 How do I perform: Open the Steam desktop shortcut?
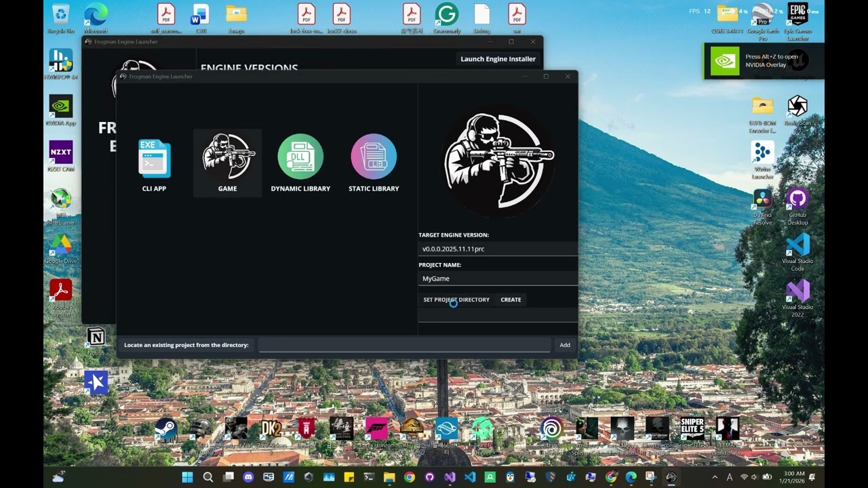[165, 432]
